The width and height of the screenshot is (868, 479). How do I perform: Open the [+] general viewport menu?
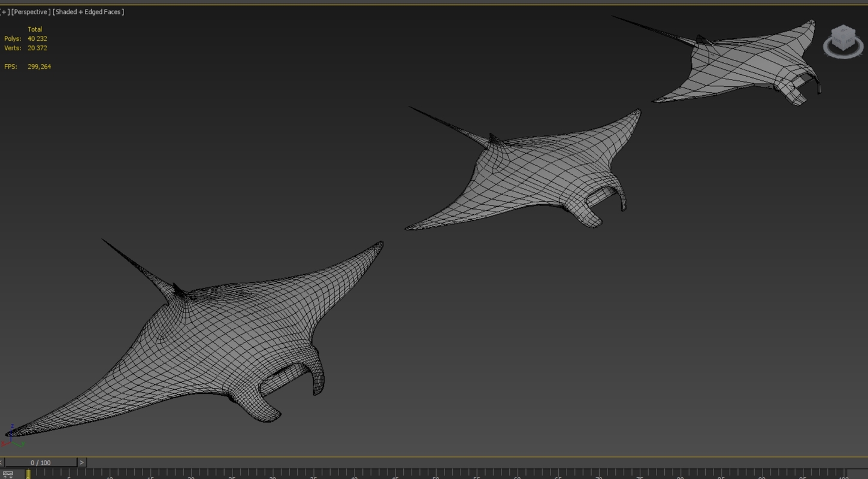coord(5,12)
